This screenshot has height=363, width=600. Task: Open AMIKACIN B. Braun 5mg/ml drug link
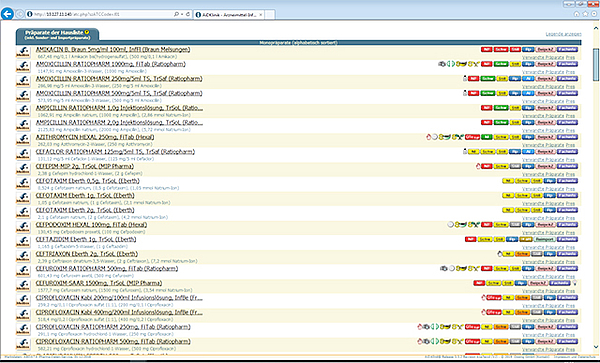[113, 49]
